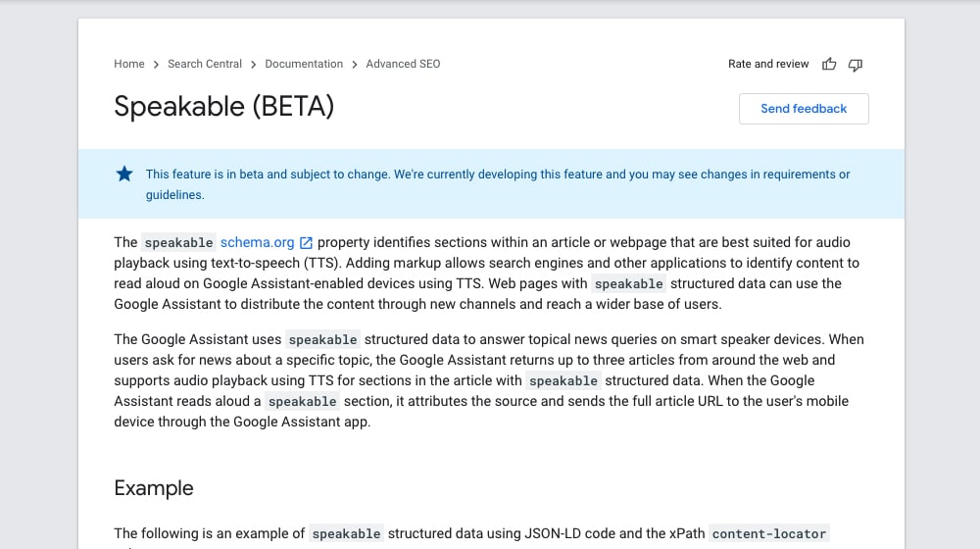Viewport: 980px width, 549px height.
Task: Open the Advanced SEO breadcrumb
Action: click(x=403, y=64)
